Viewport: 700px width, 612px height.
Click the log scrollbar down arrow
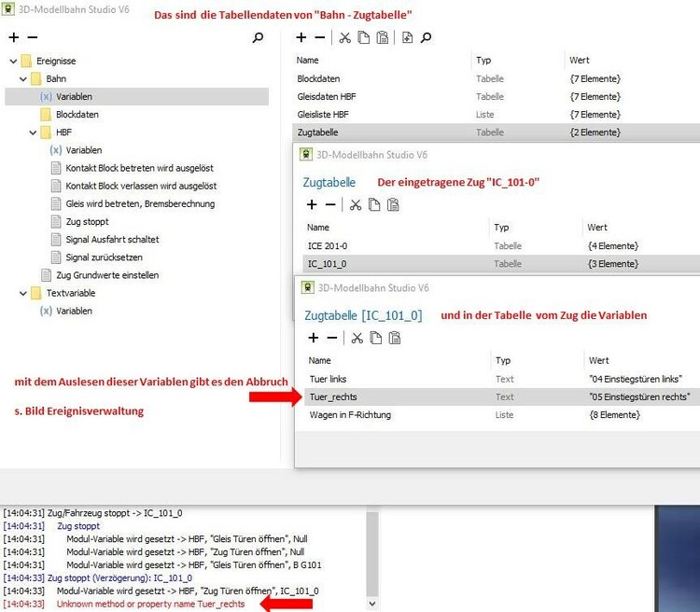tap(373, 604)
